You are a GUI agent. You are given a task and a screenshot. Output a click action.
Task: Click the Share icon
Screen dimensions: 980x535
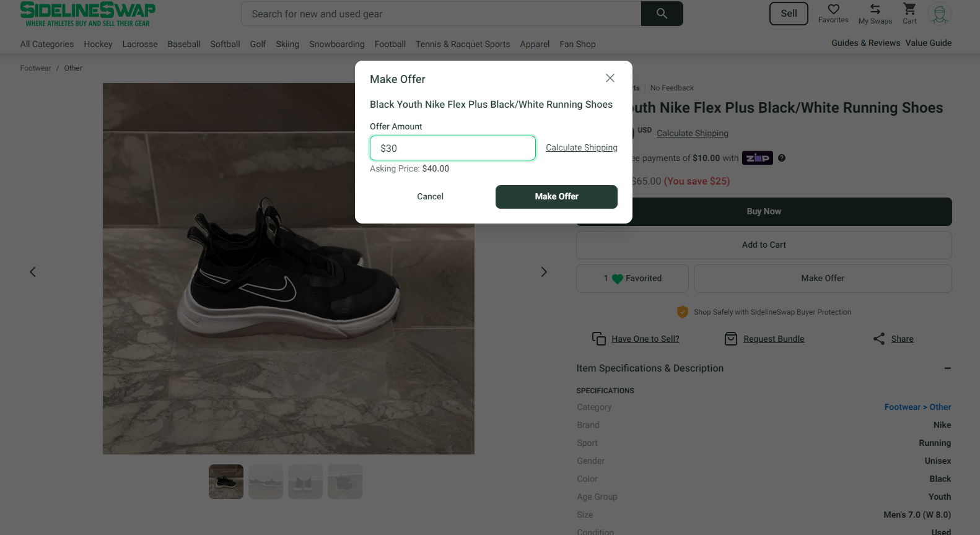pyautogui.click(x=879, y=339)
